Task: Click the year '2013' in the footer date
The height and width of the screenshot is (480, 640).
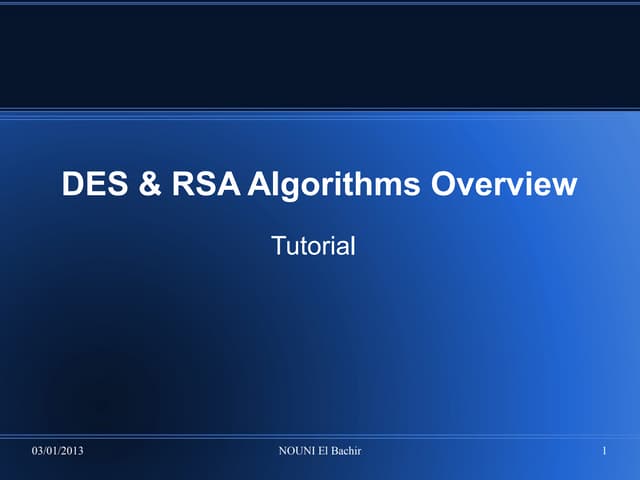Action: [x=71, y=453]
